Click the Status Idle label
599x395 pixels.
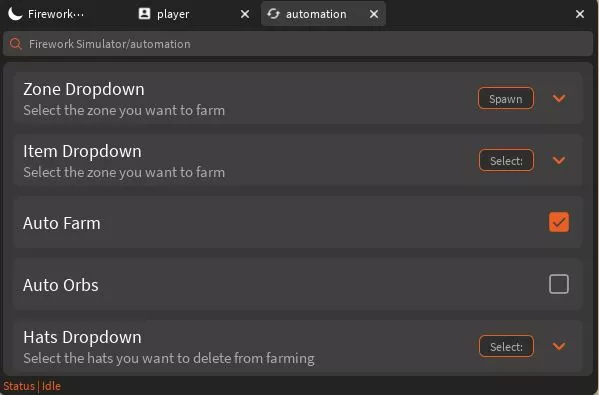point(32,386)
